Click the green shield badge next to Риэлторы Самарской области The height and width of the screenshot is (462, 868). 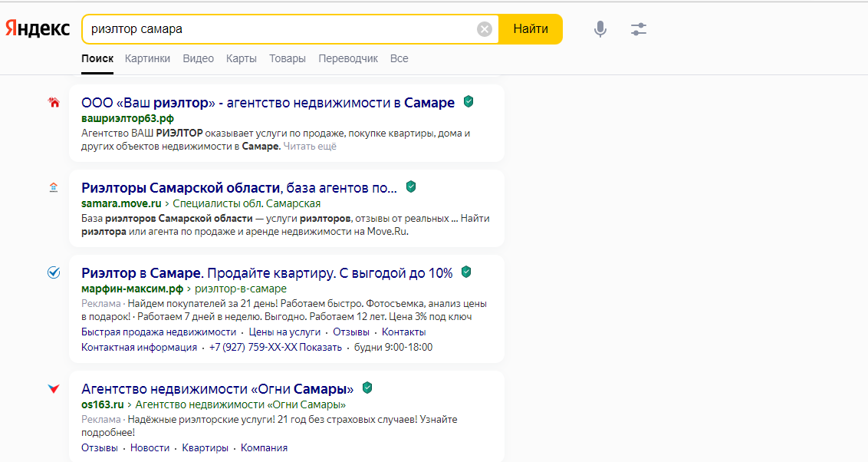tap(411, 186)
